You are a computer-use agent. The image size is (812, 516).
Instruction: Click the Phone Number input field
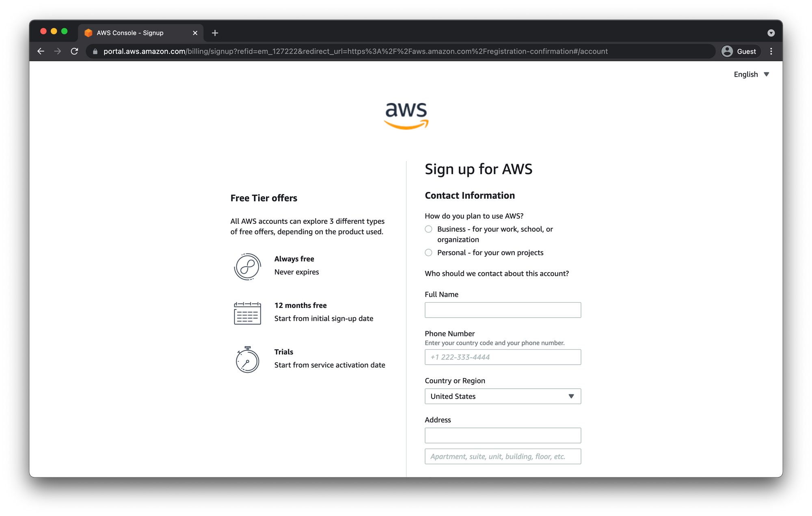pyautogui.click(x=503, y=357)
